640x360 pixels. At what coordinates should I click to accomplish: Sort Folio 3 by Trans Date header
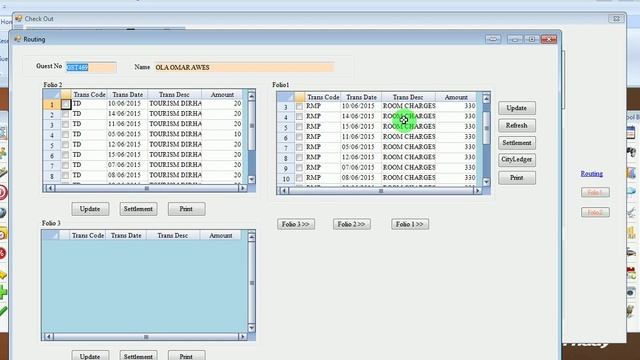(x=126, y=236)
